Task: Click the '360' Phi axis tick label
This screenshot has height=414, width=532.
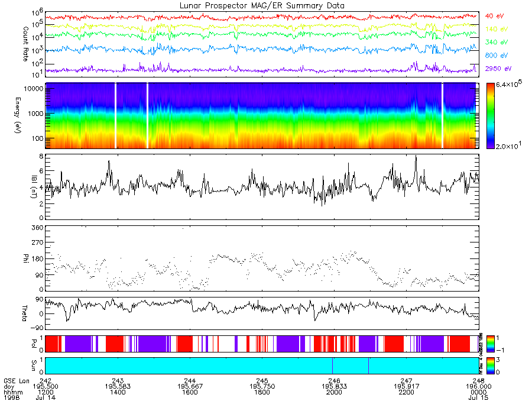Action: tap(38, 228)
